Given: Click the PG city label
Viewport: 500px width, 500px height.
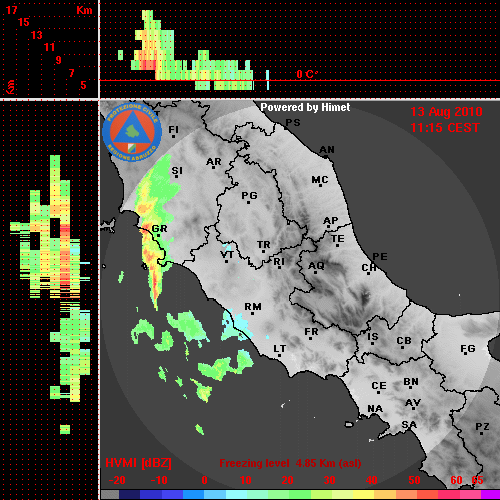Looking at the screenshot, I should 249,195.
